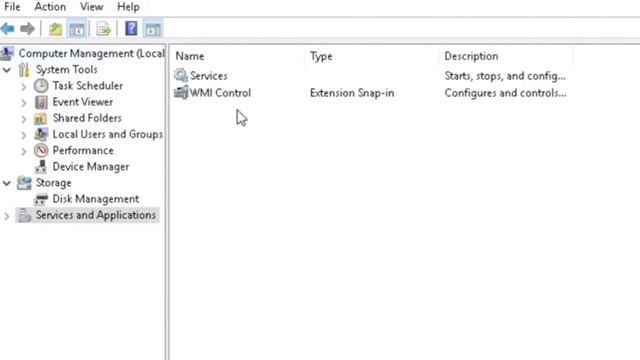Toggle Show/Hide Console Tree toolbar icon
Viewport: 640px width, 360px height.
77,29
